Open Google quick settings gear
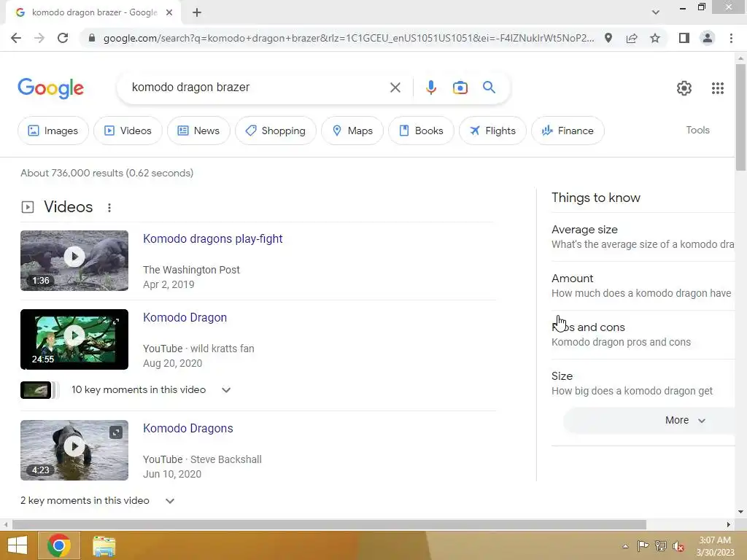 point(684,87)
